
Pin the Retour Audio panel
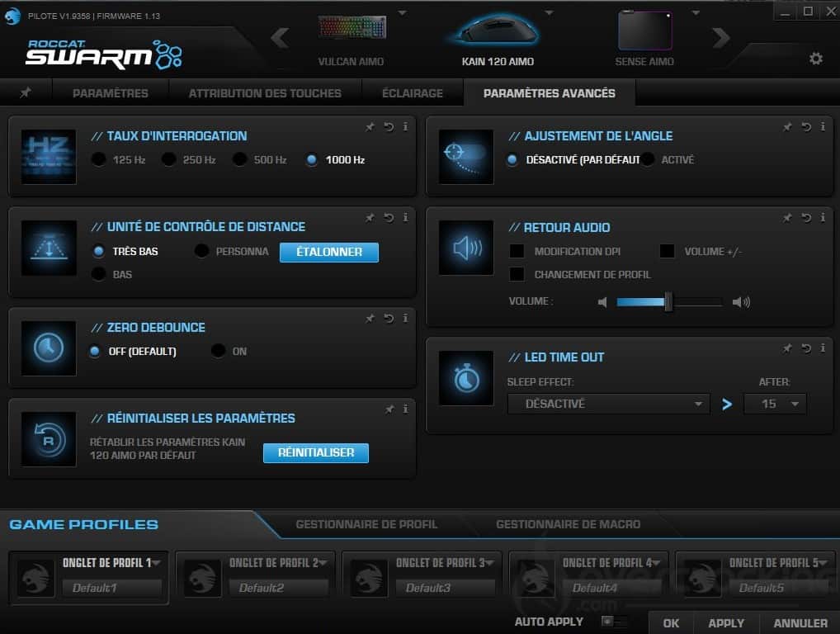point(788,217)
